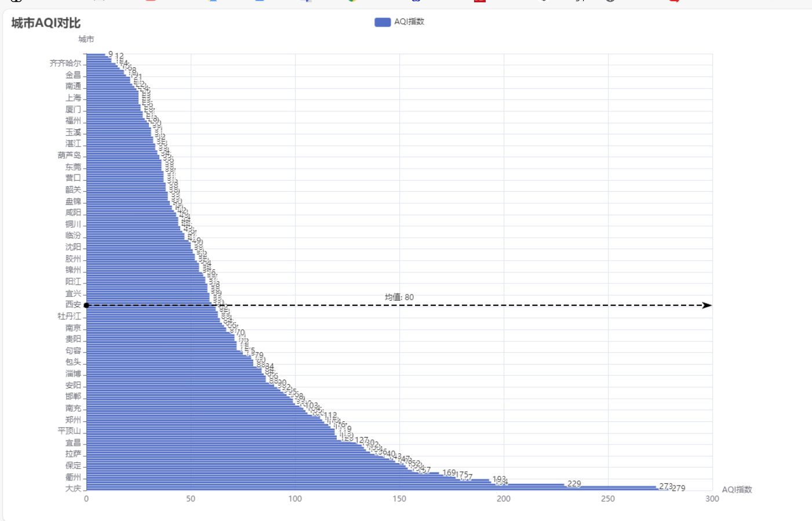
Task: Select the 宜昌 city label
Action: (x=74, y=442)
